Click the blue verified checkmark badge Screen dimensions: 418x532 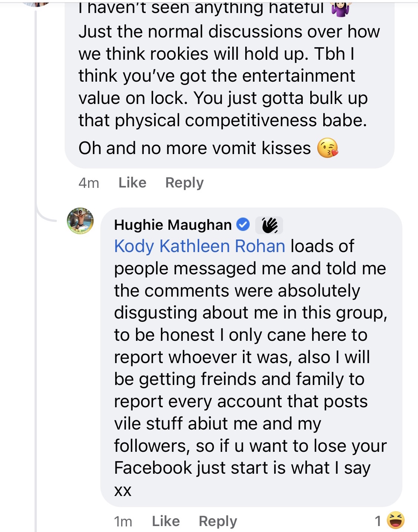243,225
